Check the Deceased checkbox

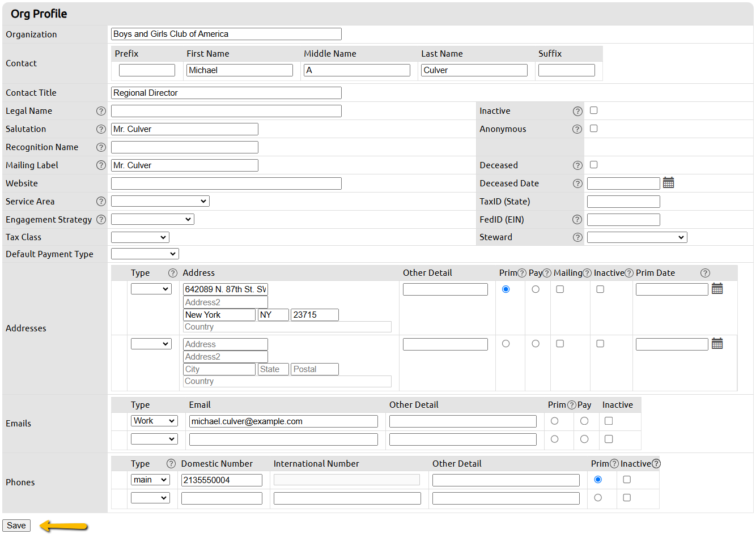(594, 165)
